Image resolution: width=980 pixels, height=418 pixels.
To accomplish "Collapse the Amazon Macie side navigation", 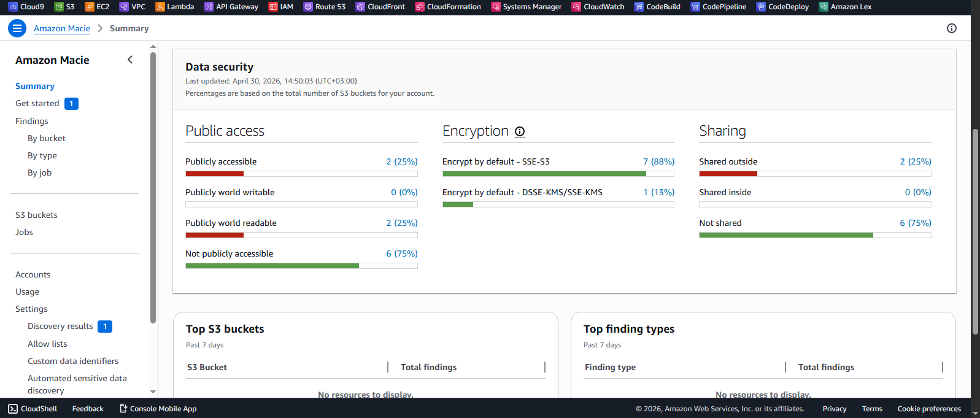I will tap(130, 60).
